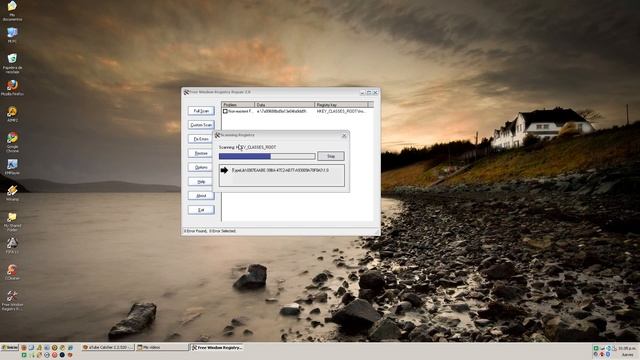Sort by the Registry key column header
640x360 pixels.
click(341, 105)
